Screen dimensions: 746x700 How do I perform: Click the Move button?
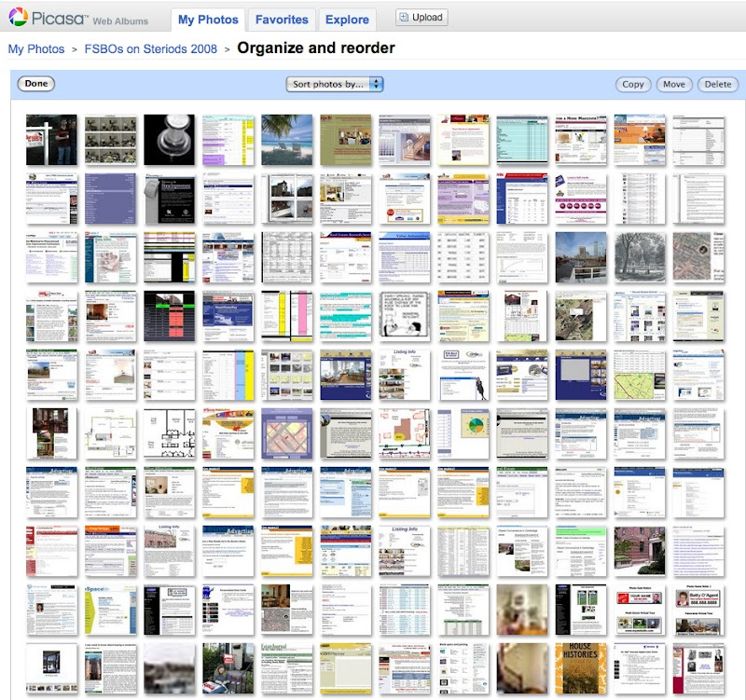(x=673, y=84)
